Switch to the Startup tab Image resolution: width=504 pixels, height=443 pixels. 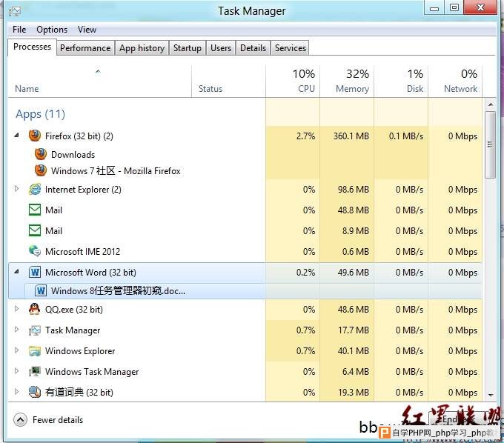[x=187, y=48]
